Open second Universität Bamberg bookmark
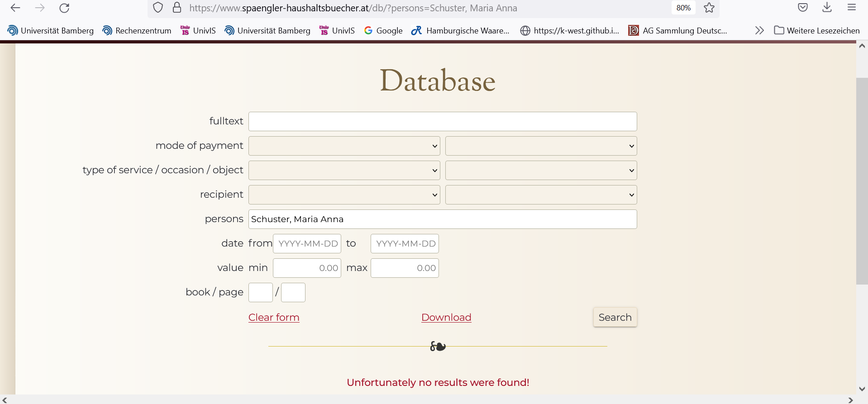868x404 pixels. [267, 30]
